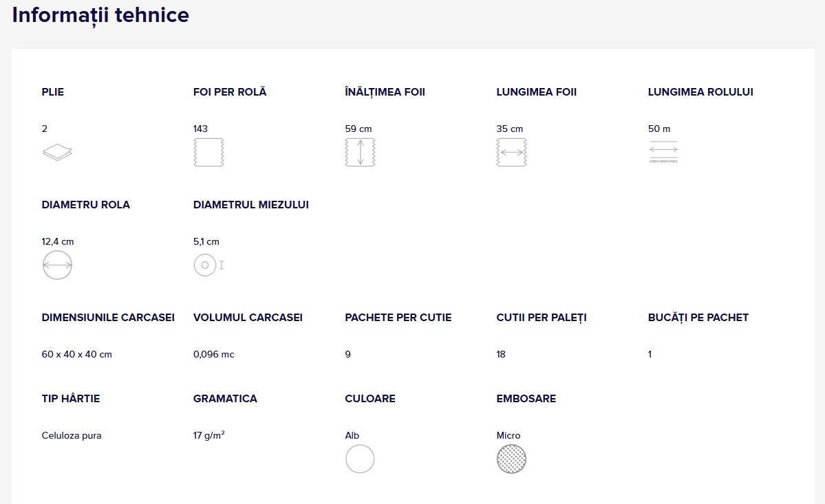Click the 0,096 mc value
This screenshot has width=825, height=504.
click(213, 354)
